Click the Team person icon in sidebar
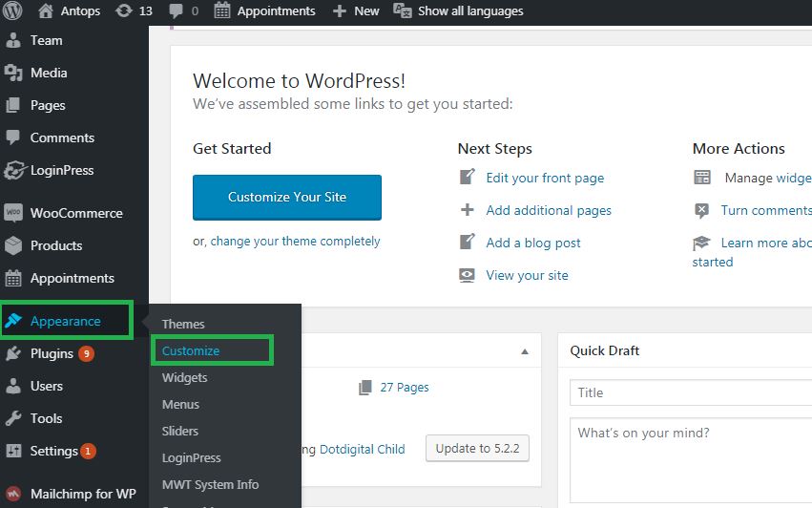 pos(13,40)
